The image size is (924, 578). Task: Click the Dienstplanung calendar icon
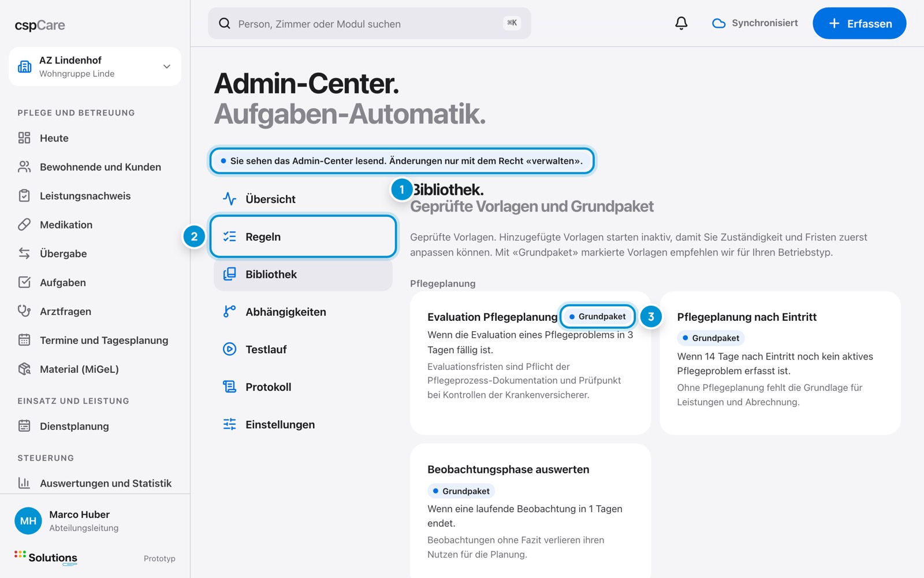(24, 426)
